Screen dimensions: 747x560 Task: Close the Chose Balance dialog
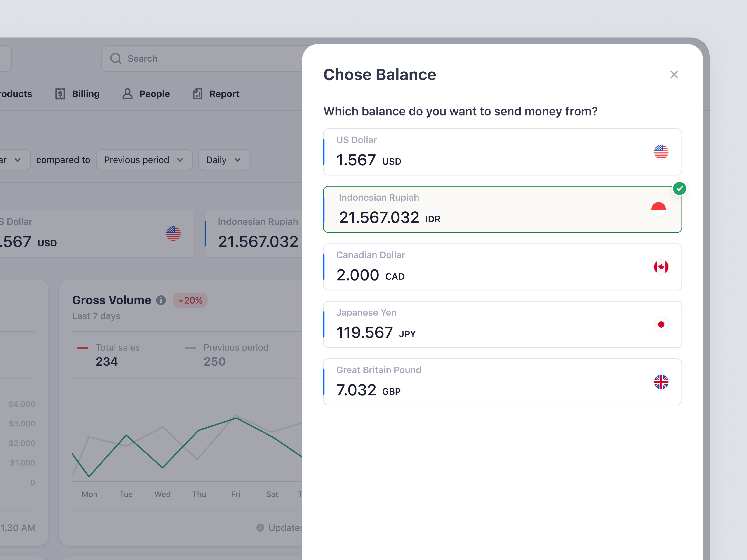tap(674, 75)
